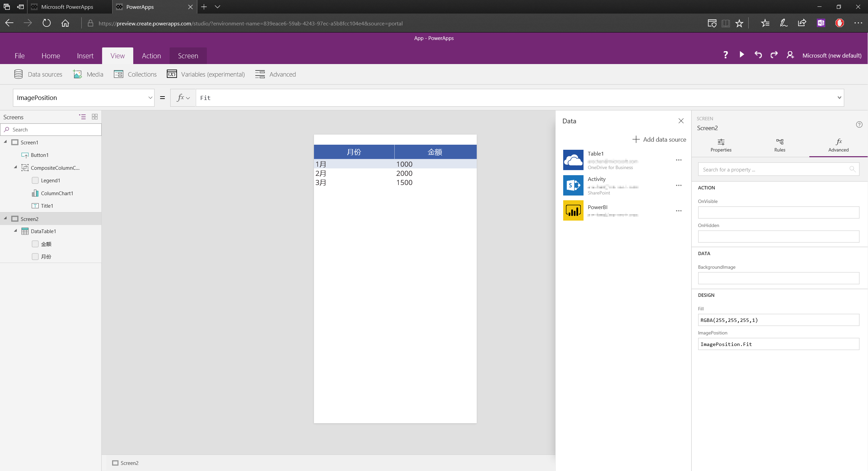Viewport: 868px width, 471px height.
Task: Collapse the Screen1 tree node
Action: point(5,142)
